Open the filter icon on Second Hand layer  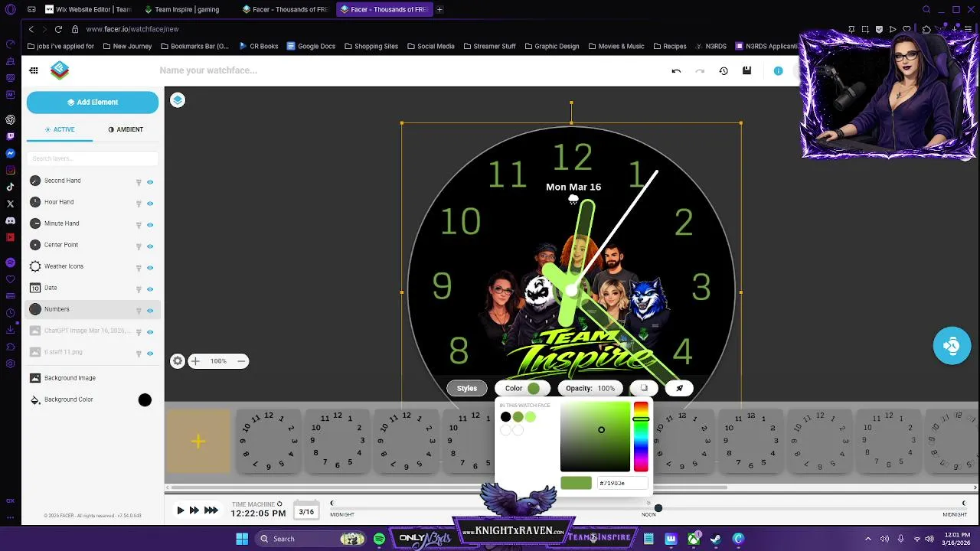pos(139,182)
